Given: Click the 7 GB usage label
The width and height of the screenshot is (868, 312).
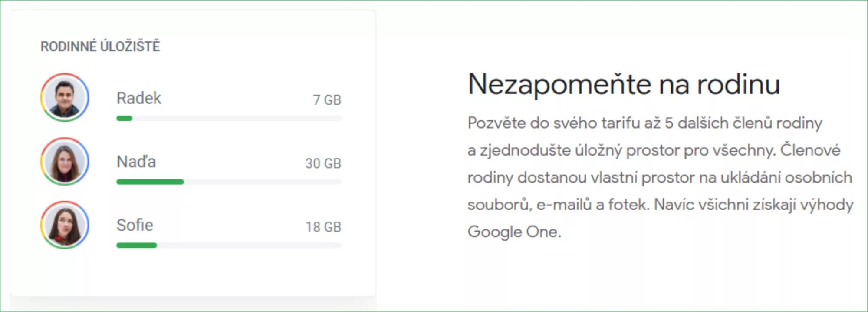Looking at the screenshot, I should (327, 100).
